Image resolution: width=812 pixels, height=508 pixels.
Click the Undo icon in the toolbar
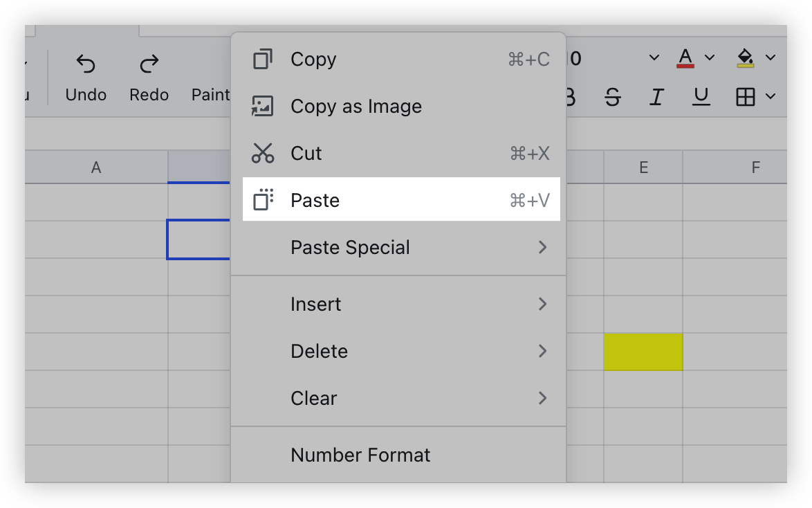84,64
